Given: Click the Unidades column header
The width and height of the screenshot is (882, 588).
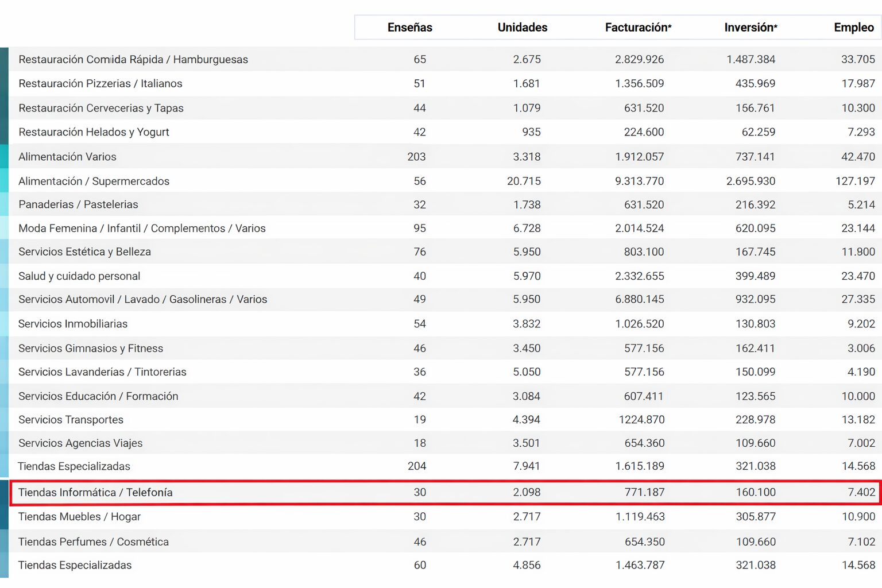Looking at the screenshot, I should (x=522, y=28).
